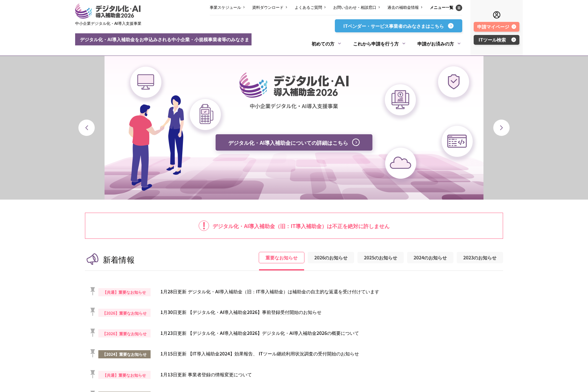This screenshot has width=588, height=392.
Task: Click the payment terminal icon in banner
Action: 205,114
